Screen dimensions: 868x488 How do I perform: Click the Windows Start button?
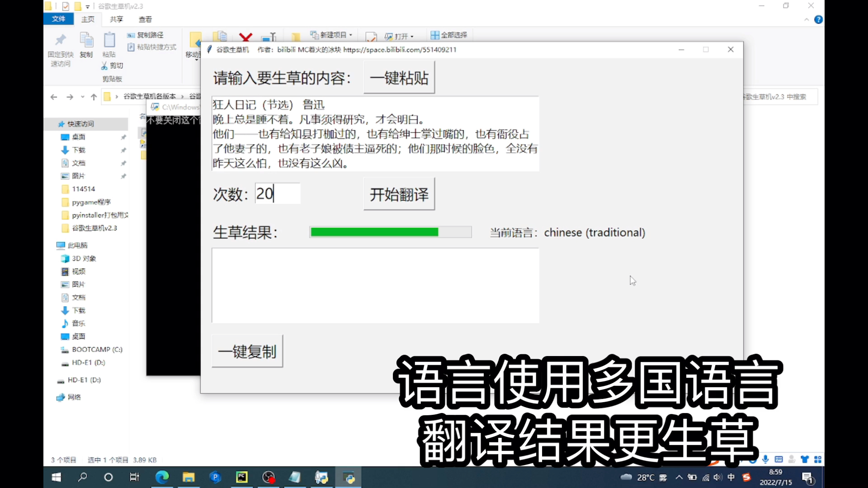coord(57,477)
